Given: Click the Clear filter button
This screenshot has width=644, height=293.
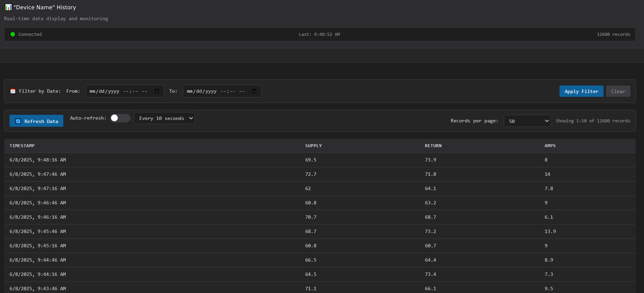Looking at the screenshot, I should tap(618, 91).
